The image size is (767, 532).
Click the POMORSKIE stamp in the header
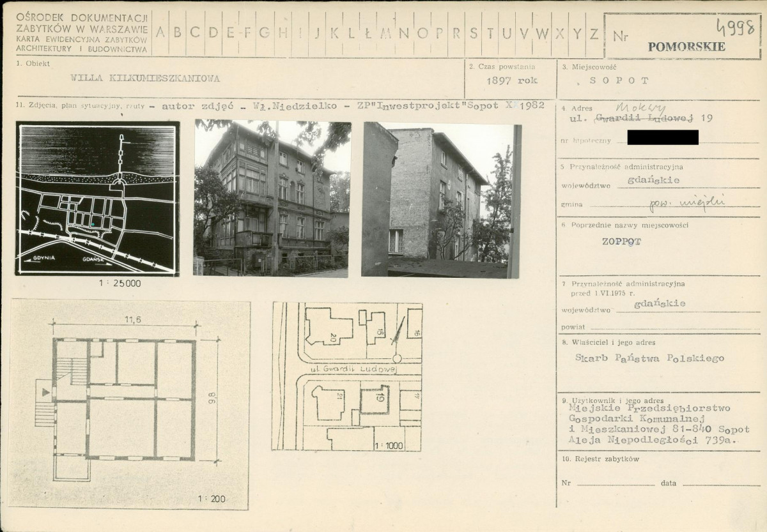pos(686,47)
